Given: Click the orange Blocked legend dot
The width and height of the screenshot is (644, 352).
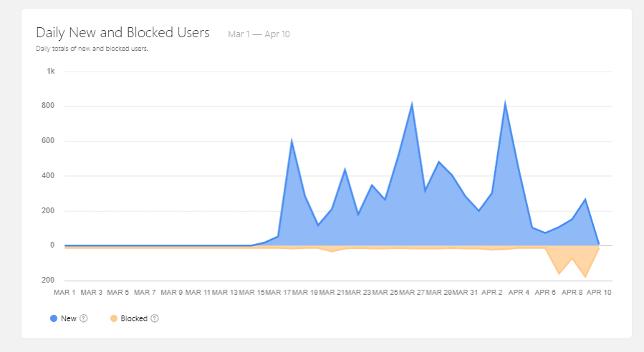Looking at the screenshot, I should point(114,318).
